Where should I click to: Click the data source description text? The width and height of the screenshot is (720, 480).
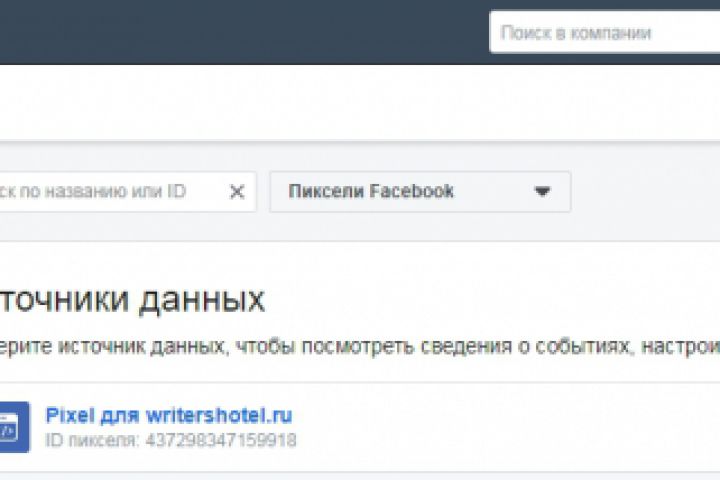tap(360, 346)
